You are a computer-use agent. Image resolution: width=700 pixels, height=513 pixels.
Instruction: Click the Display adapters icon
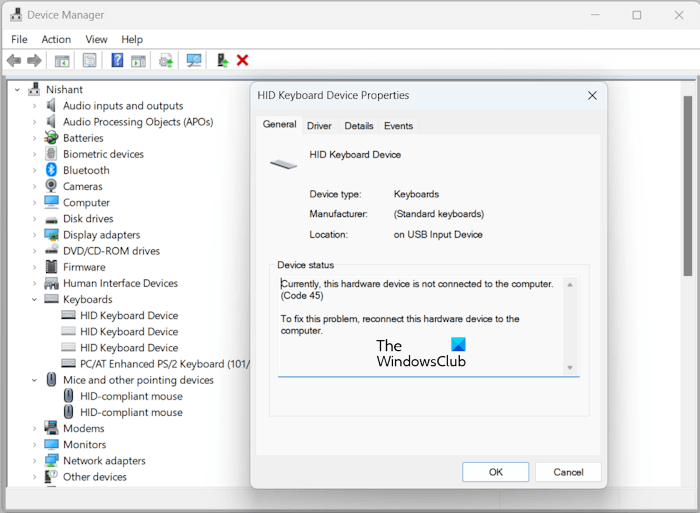coord(51,234)
